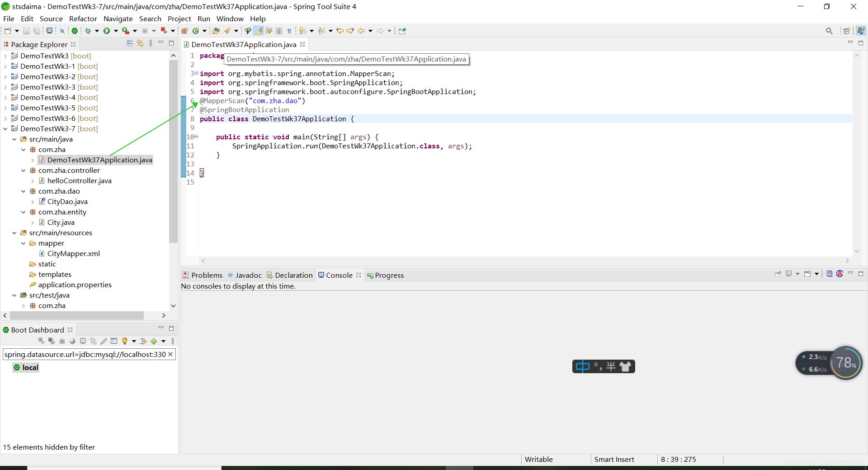The image size is (868, 470).
Task: Select CityMapper.xml in the mapper folder
Action: click(x=73, y=254)
